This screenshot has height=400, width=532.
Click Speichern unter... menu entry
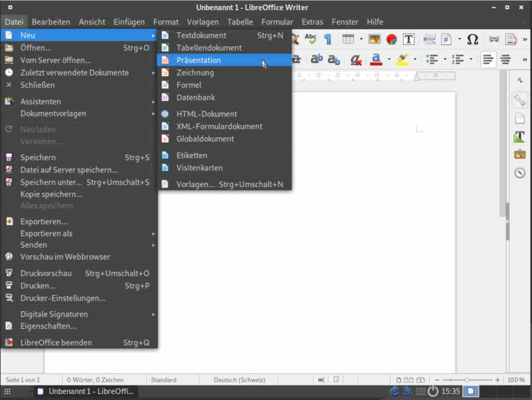(79, 182)
